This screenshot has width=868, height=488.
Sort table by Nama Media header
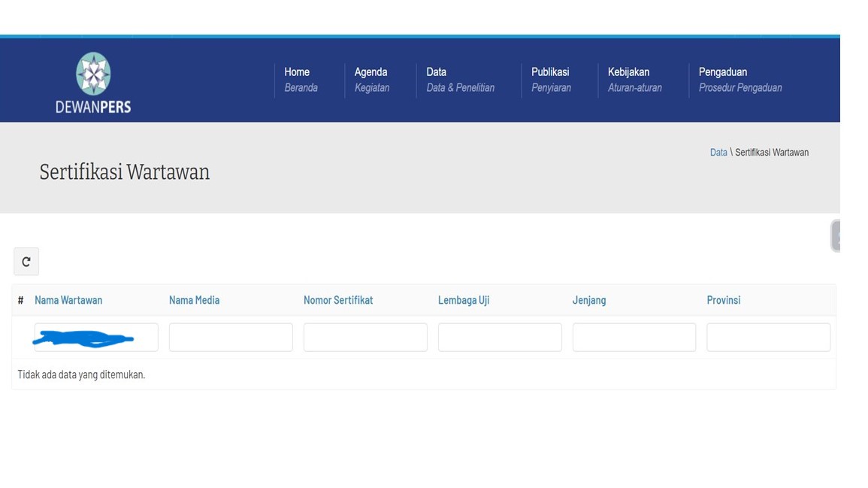click(194, 300)
